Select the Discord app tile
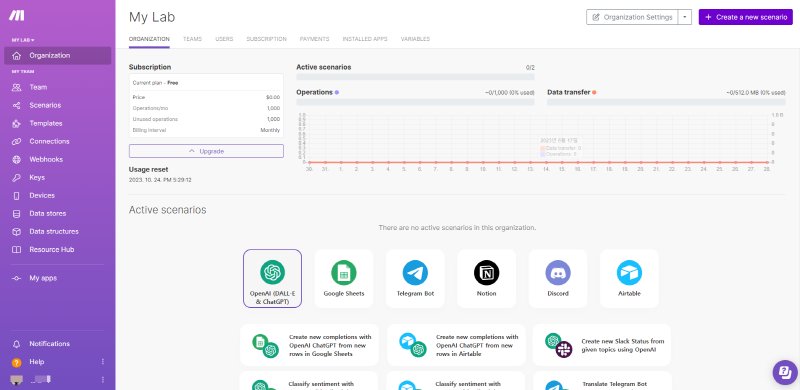This screenshot has height=390, width=800. tap(558, 279)
